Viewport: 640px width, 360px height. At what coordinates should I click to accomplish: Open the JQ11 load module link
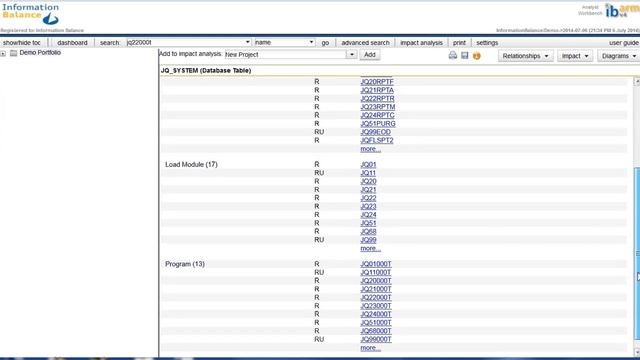pyautogui.click(x=368, y=173)
